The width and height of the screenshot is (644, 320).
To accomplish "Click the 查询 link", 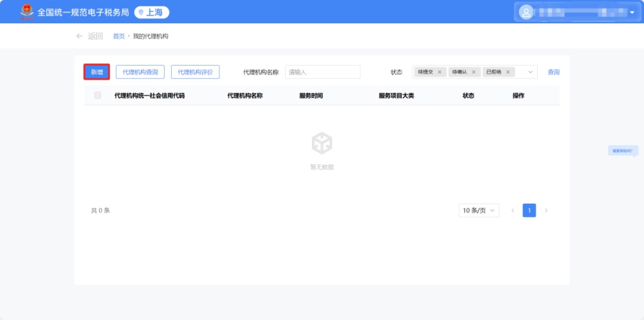I will [553, 72].
